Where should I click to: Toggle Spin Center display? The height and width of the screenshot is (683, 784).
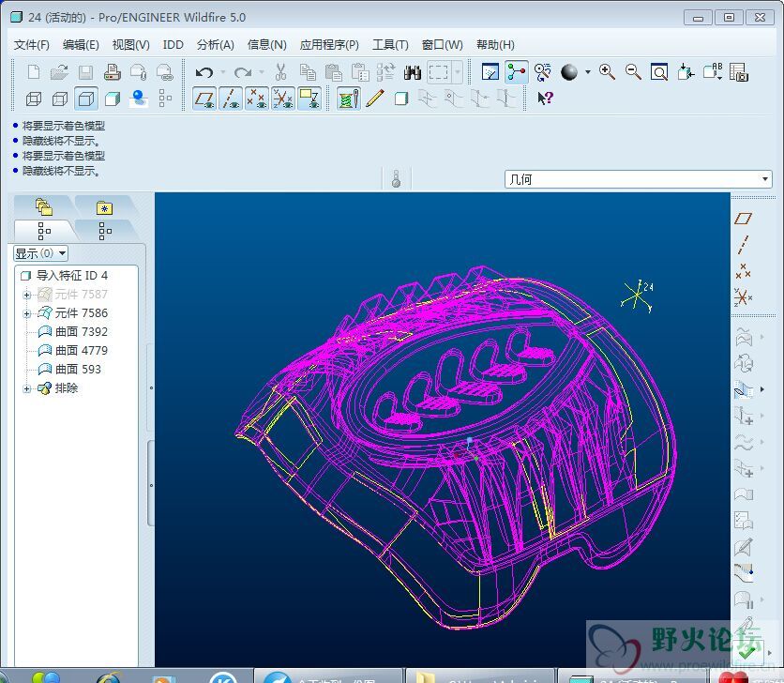pos(517,72)
